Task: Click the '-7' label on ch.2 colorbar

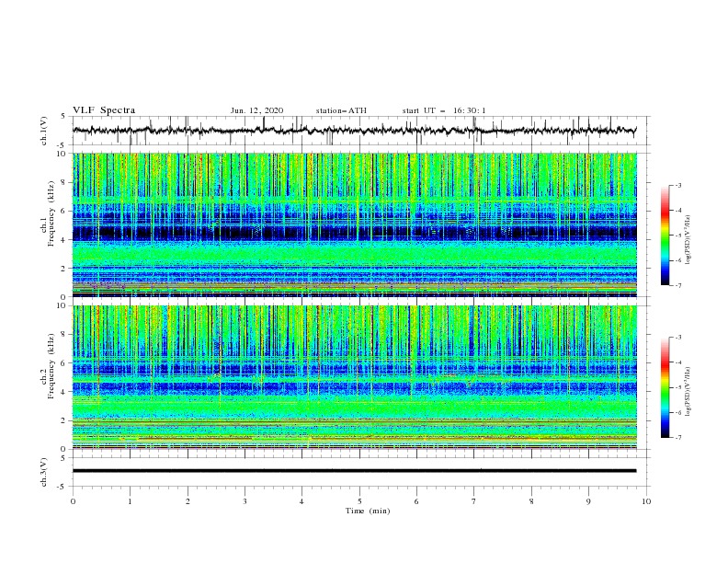Action: coord(677,438)
